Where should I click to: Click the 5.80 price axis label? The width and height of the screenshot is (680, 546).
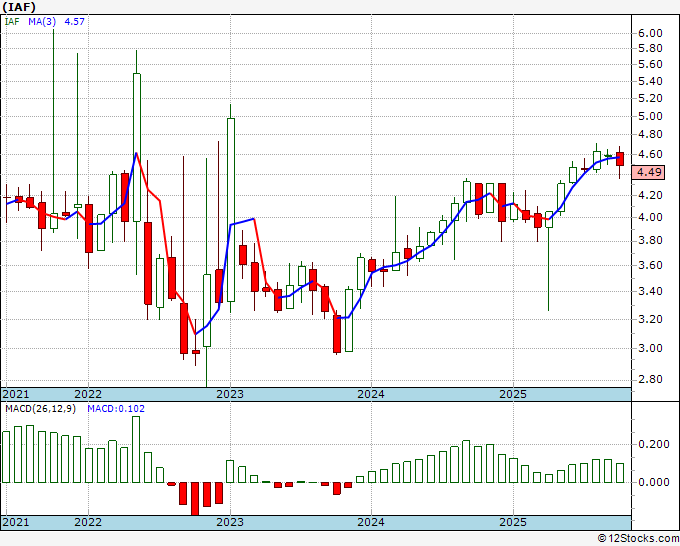tap(650, 48)
